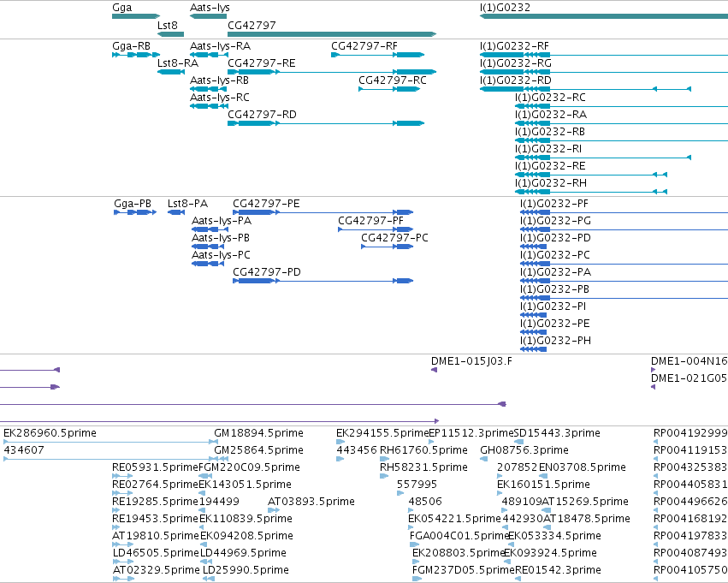The image size is (728, 583).
Task: Select EST GH08756.3prime
Action: [524, 450]
